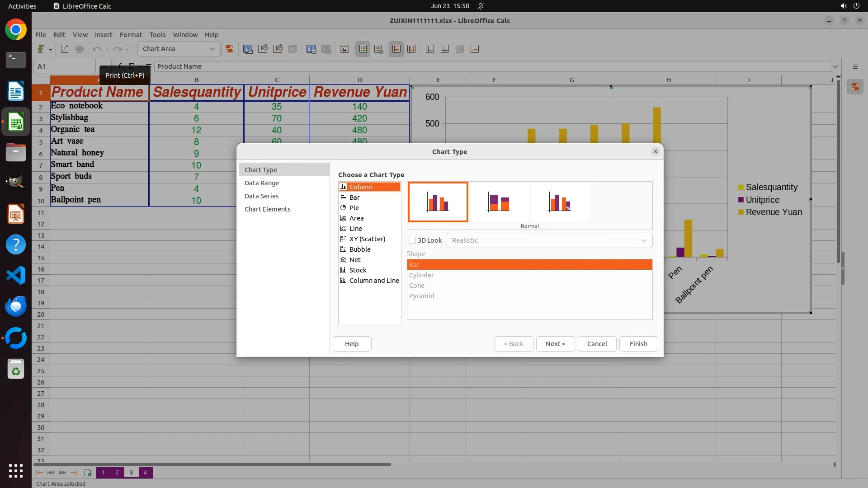
Task: Click the Format Selection toolbar icon
Action: point(229,49)
